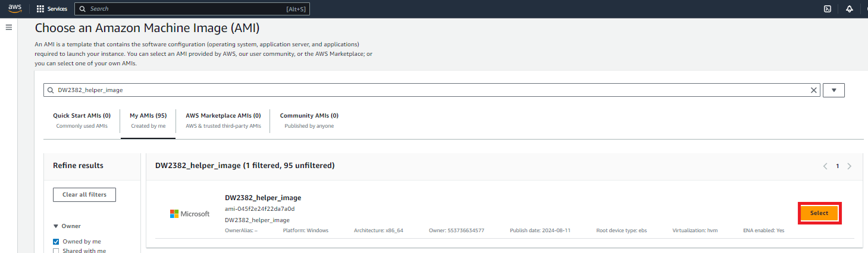
Task: Clear the AMI search text
Action: tap(814, 90)
